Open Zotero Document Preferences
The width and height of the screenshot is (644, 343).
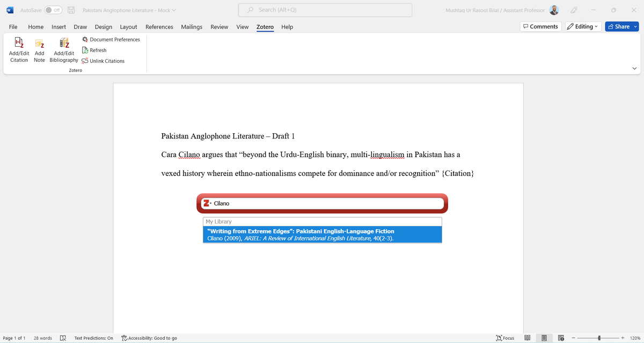tap(111, 39)
